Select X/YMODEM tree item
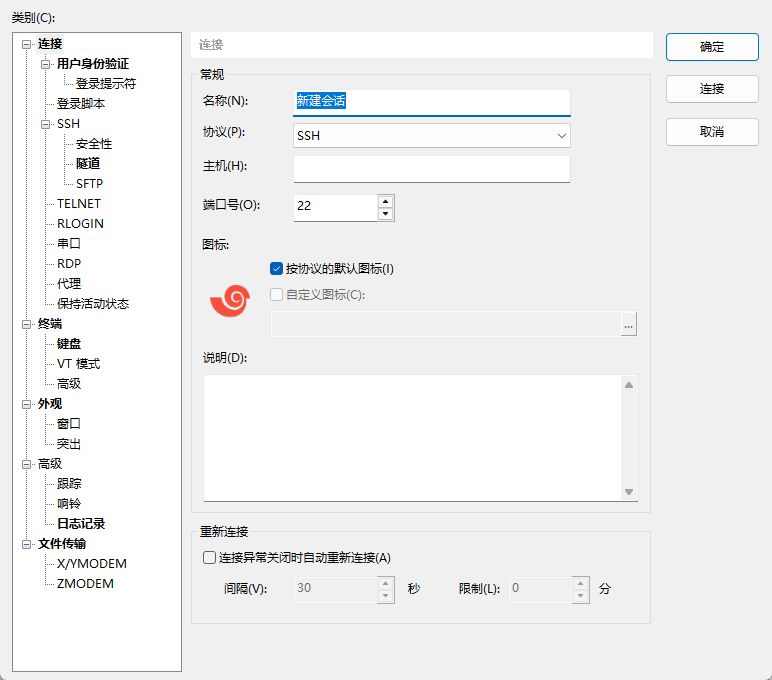 92,564
